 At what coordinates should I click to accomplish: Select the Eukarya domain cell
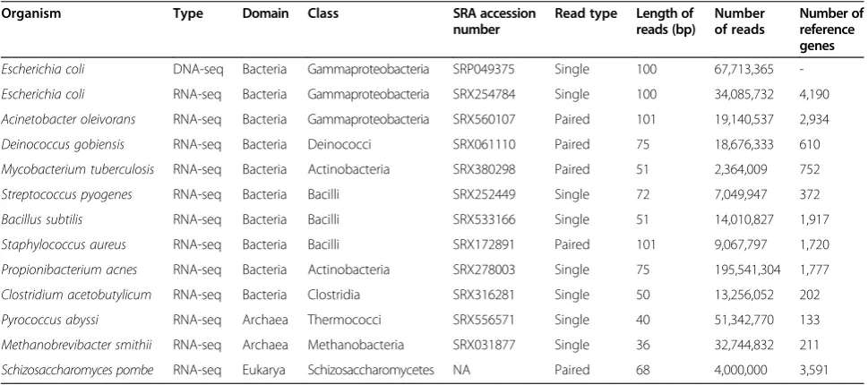[263, 370]
